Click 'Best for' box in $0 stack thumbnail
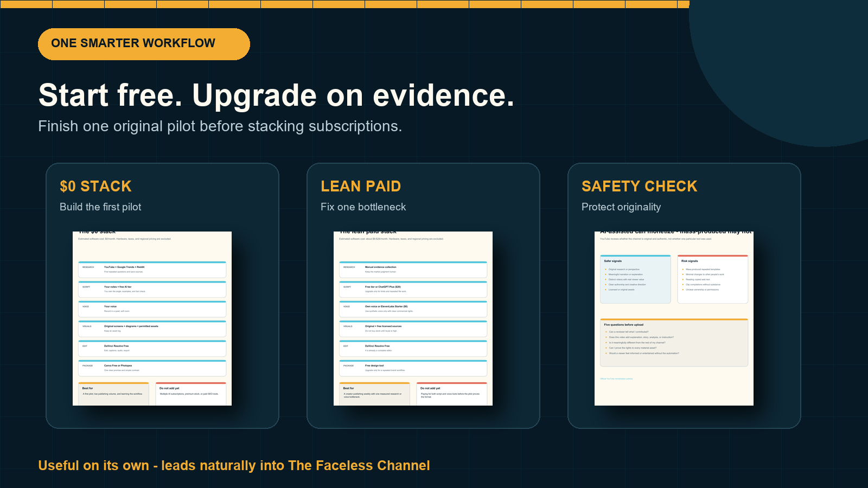Image resolution: width=868 pixels, height=488 pixels. click(x=113, y=394)
